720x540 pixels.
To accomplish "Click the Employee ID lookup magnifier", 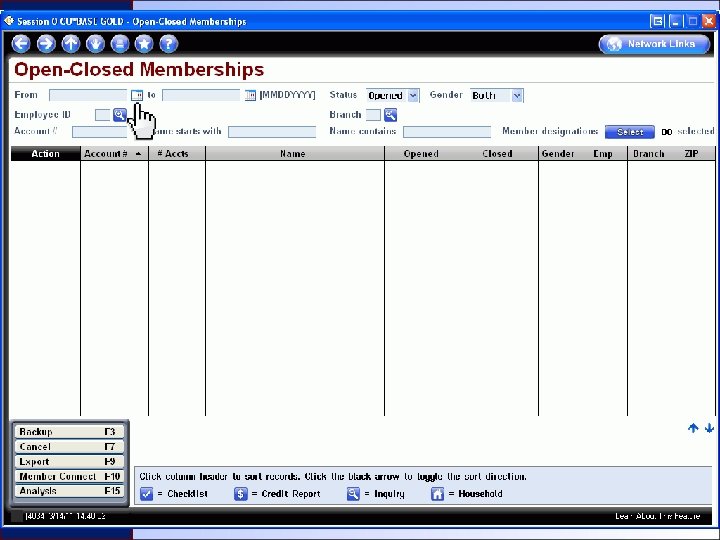I will (x=119, y=114).
